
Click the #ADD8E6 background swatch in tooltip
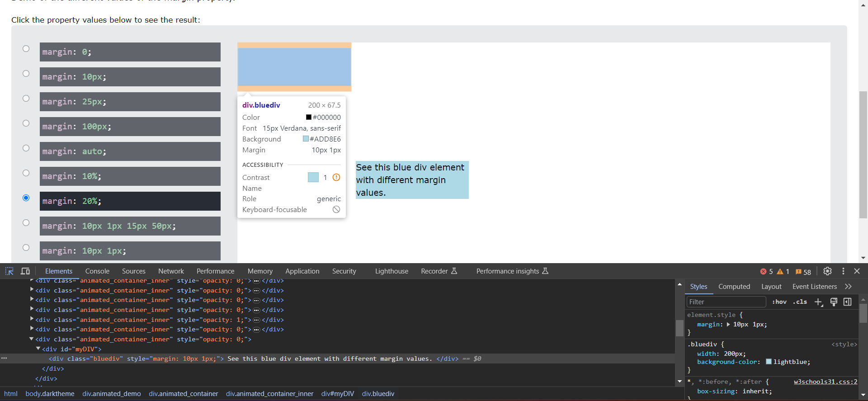306,139
